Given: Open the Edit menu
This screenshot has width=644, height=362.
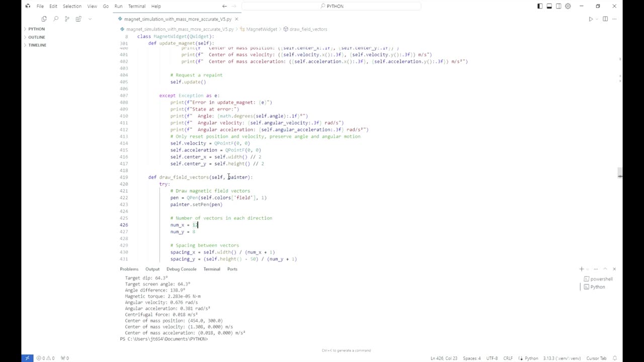Looking at the screenshot, I should tap(53, 6).
